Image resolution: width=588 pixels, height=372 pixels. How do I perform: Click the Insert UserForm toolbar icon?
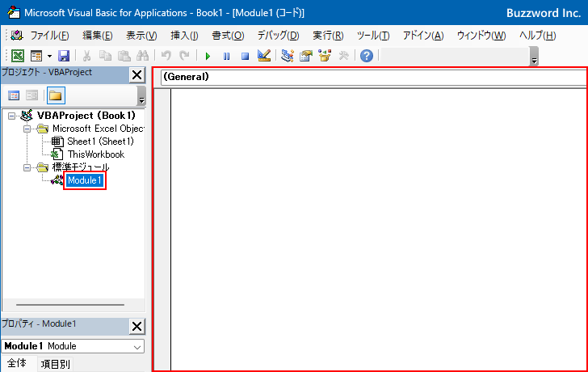point(36,56)
